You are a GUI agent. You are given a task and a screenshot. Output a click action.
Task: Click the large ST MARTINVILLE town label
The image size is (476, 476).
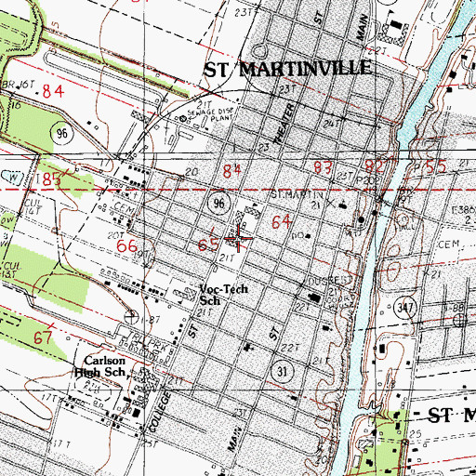(287, 69)
